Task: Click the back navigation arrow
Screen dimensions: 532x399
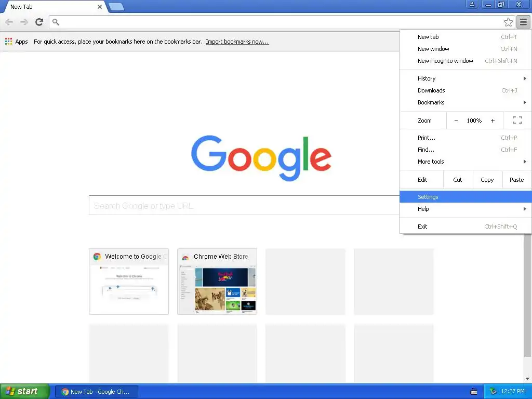Action: (x=9, y=22)
